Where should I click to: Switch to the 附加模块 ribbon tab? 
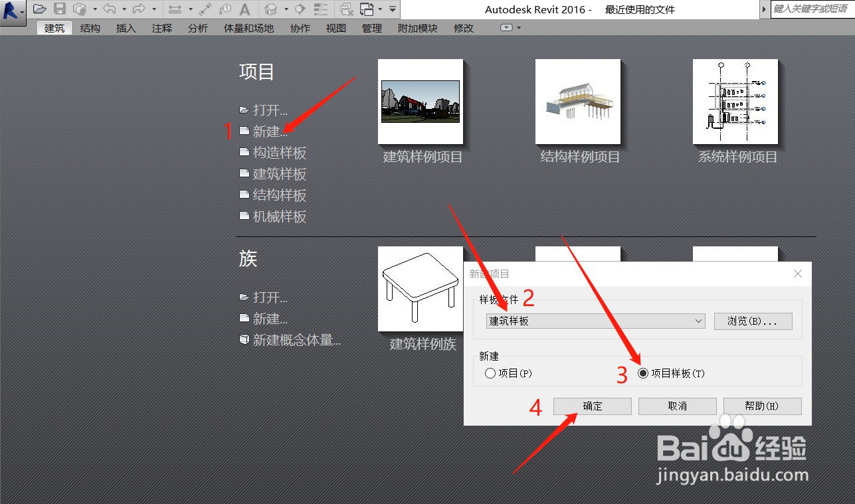coord(417,28)
